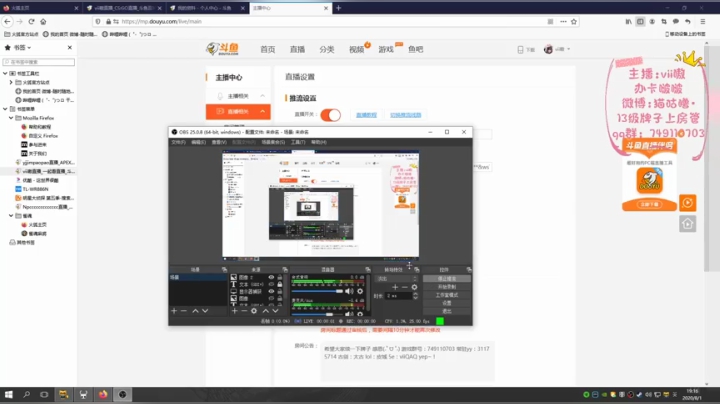Open the scene transition type dropdown

point(397,279)
